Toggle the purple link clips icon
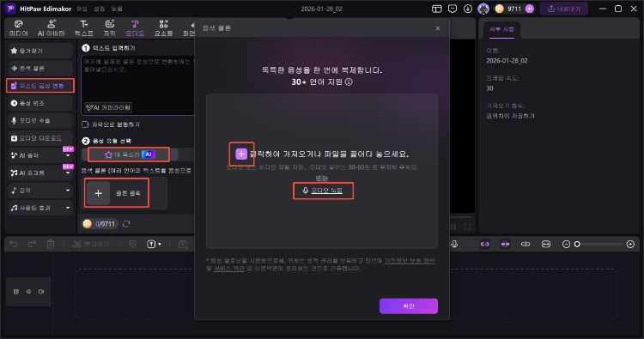 484,245
